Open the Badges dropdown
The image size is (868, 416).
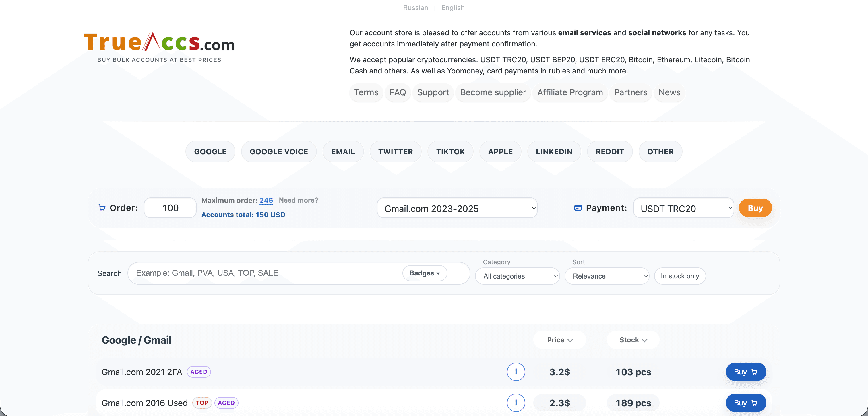[x=425, y=273]
